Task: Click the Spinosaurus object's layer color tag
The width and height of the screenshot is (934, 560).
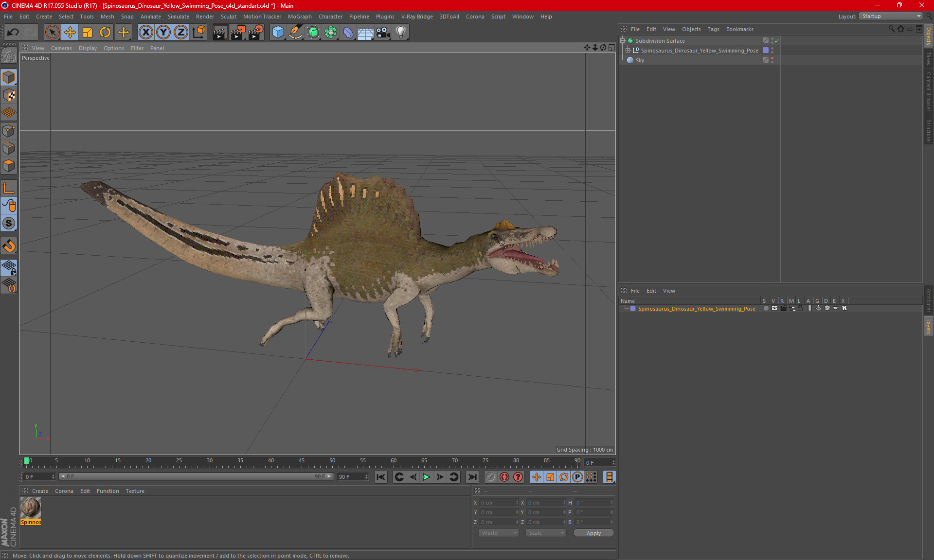Action: (x=766, y=51)
